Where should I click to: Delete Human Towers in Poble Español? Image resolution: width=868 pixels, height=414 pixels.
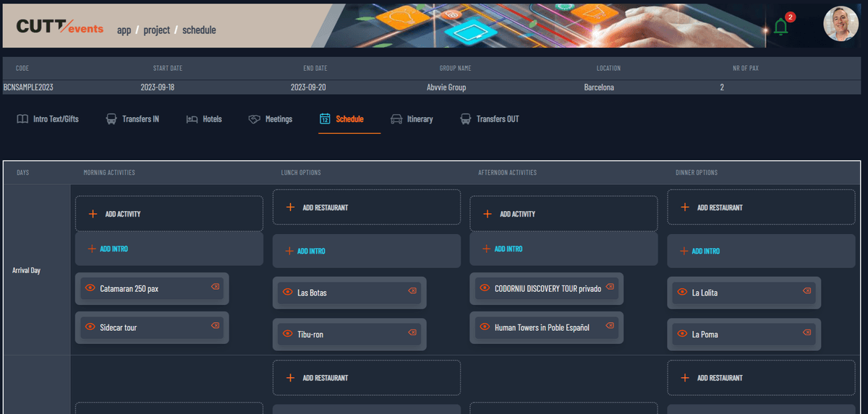(x=609, y=326)
